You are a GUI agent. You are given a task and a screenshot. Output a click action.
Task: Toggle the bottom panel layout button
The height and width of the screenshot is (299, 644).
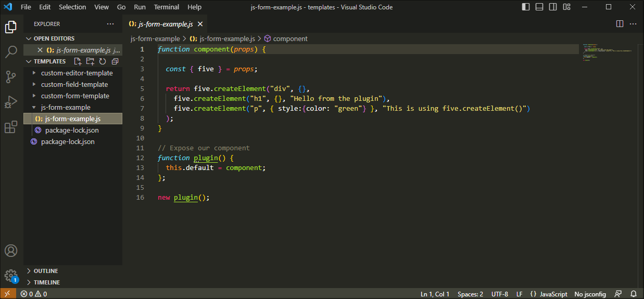(539, 7)
